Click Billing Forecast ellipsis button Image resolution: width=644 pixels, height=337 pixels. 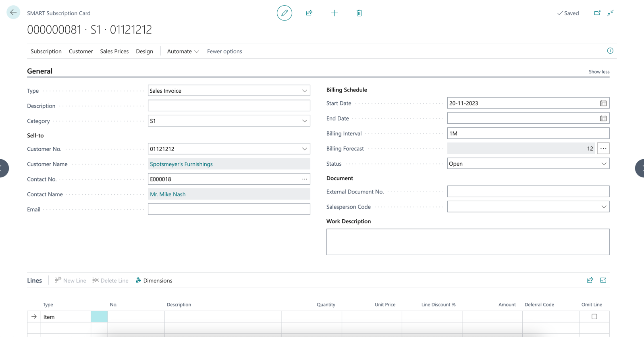click(603, 149)
